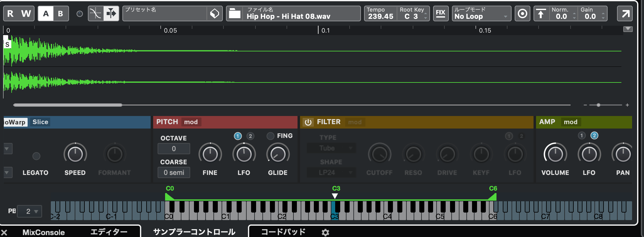Open the PITCH mod editor
The width and height of the screenshot is (644, 237).
coord(191,122)
